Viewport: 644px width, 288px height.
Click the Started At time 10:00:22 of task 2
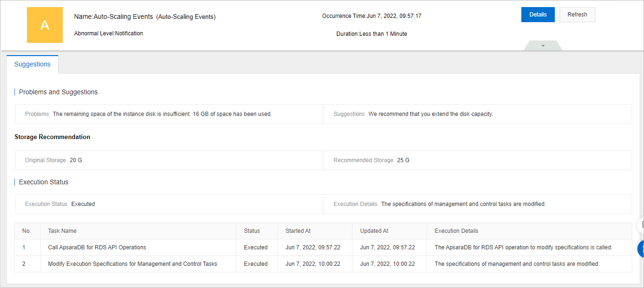[x=313, y=264]
